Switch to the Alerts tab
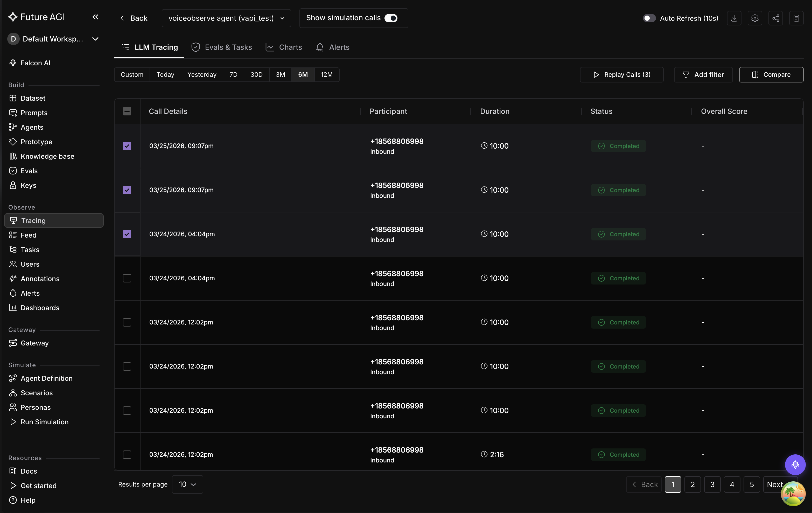 tap(332, 47)
